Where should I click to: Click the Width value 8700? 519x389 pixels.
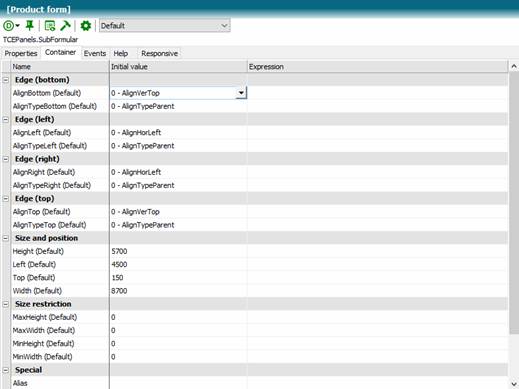coord(119,291)
